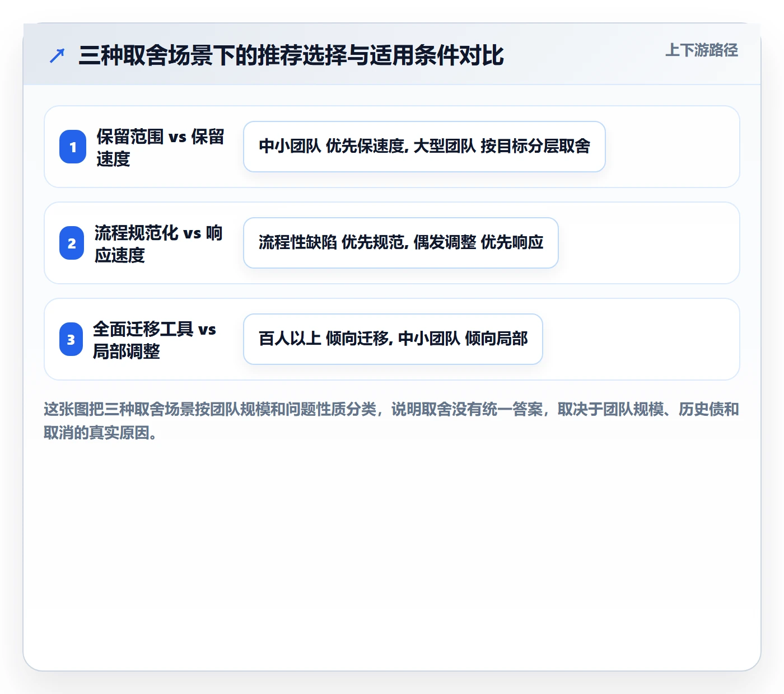Click the summary paragraph starting 这张图把三种取舍
This screenshot has width=784, height=694.
point(391,421)
